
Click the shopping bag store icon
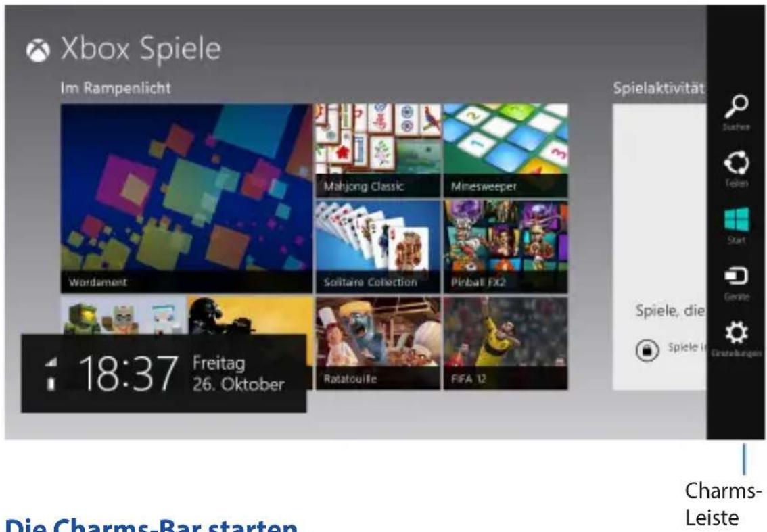pos(647,350)
